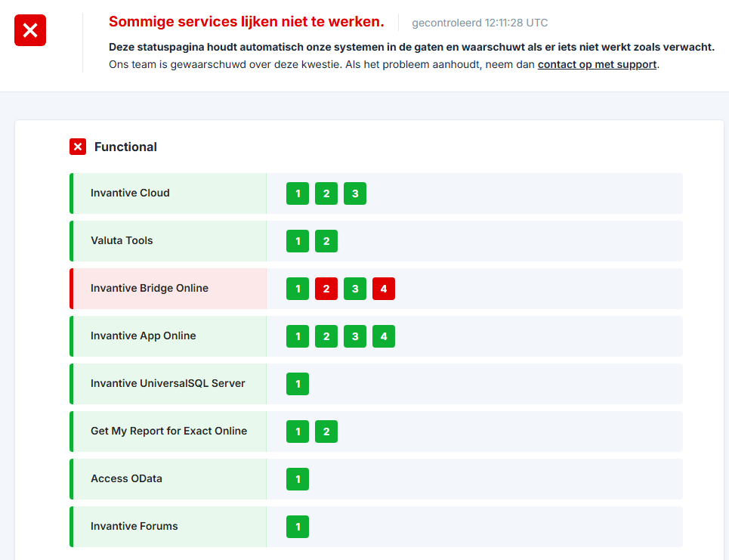Open the 'contact op met support' link

coord(597,64)
